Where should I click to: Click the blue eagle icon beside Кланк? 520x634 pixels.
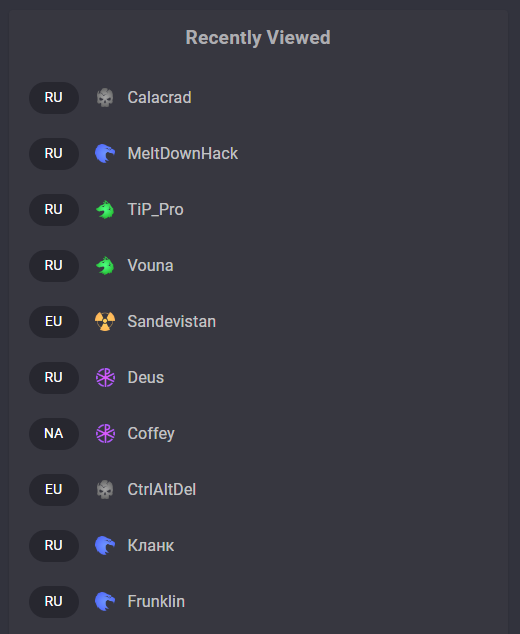pyautogui.click(x=105, y=546)
